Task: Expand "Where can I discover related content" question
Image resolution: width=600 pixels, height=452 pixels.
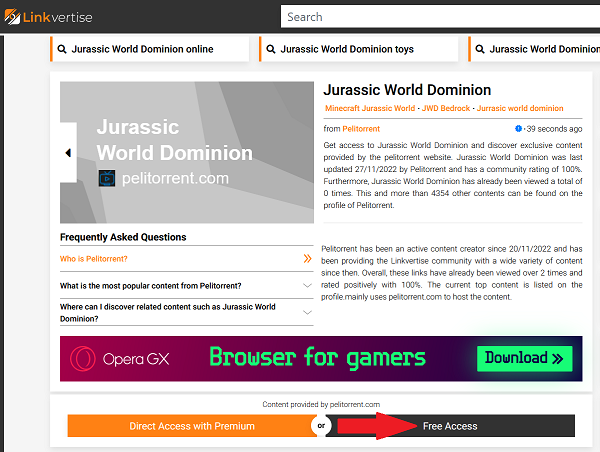Action: tap(187, 313)
